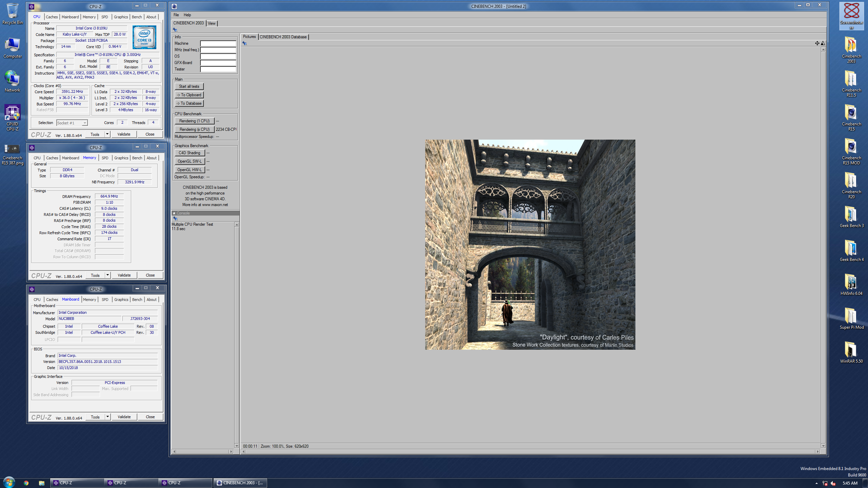Image resolution: width=868 pixels, height=488 pixels.
Task: Click the rendered Daylight image
Action: coord(530,244)
